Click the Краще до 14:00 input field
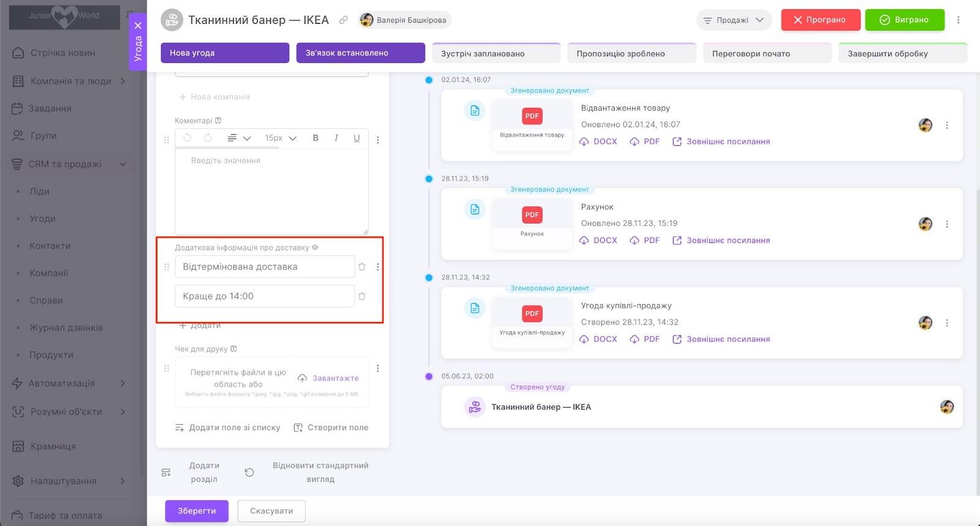 click(265, 296)
